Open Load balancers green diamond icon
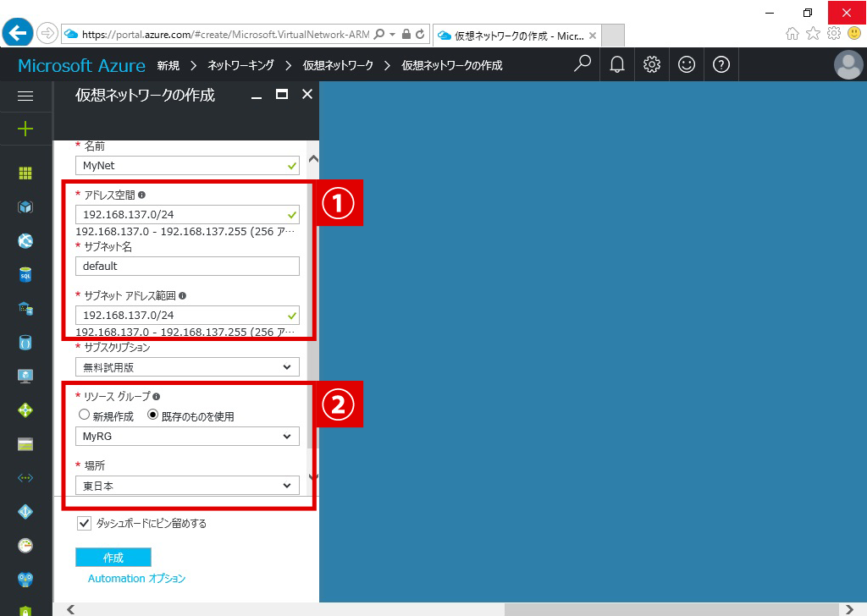The width and height of the screenshot is (867, 616). 25,410
